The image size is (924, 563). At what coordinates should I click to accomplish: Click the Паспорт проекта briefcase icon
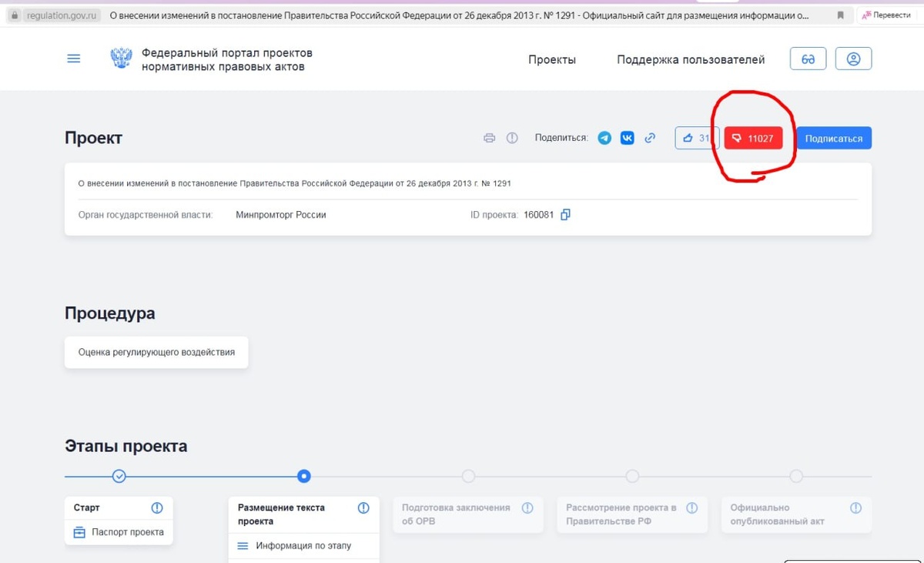tap(79, 532)
